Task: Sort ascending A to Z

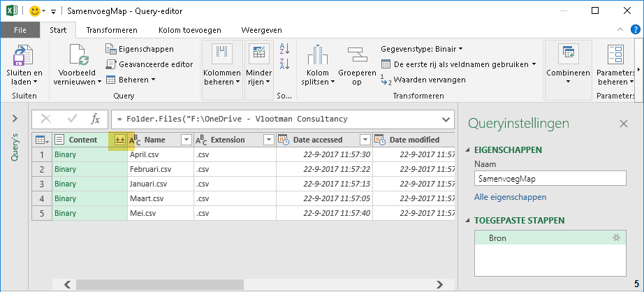Action: (x=284, y=49)
